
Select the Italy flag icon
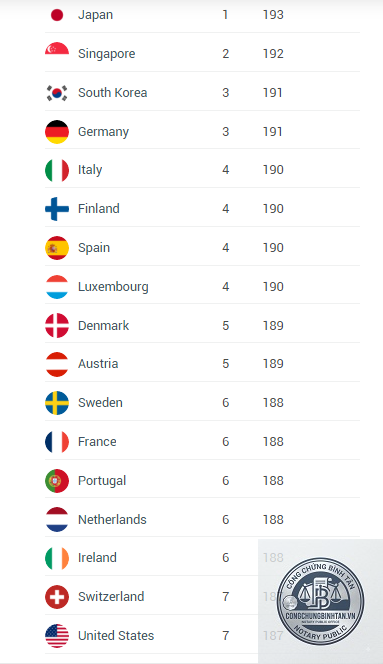point(57,170)
